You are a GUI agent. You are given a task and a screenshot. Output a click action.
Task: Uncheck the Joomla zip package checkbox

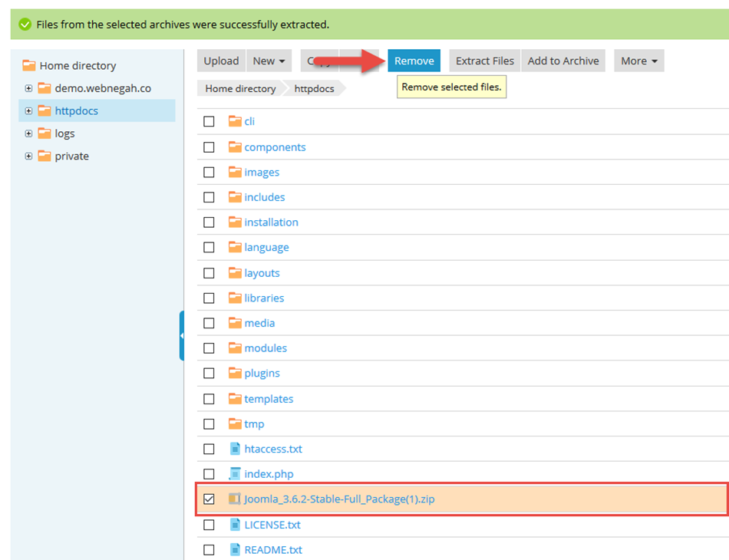tap(209, 499)
